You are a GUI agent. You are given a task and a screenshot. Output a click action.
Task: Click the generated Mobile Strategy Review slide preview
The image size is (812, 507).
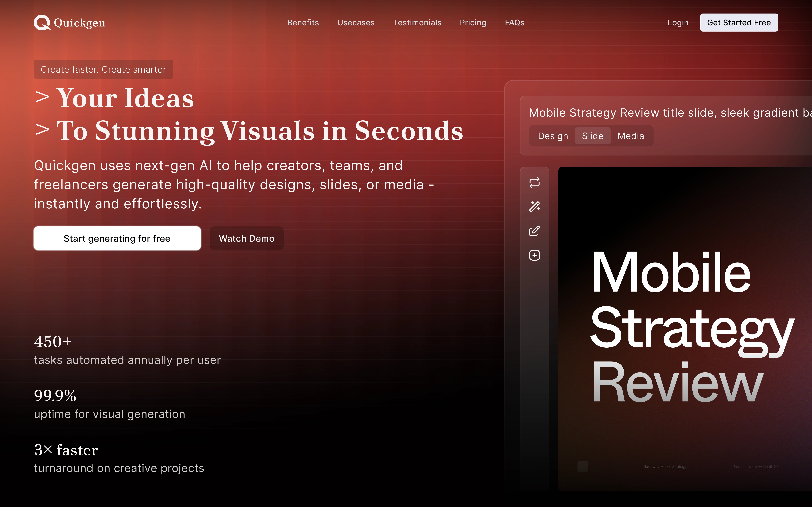pos(685,329)
